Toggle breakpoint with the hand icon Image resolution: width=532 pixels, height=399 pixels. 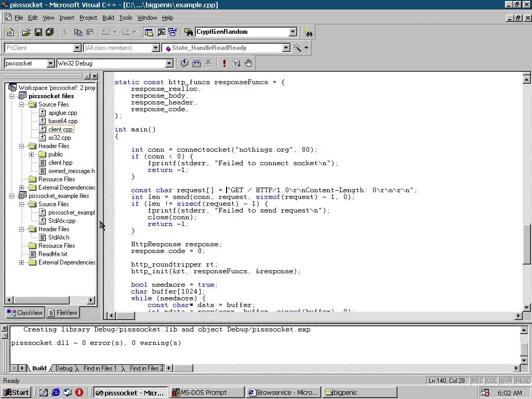click(248, 63)
